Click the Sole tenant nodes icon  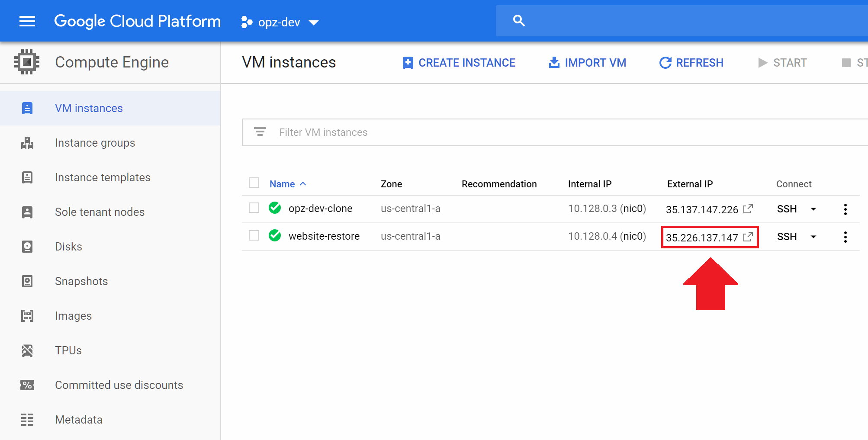coord(27,212)
